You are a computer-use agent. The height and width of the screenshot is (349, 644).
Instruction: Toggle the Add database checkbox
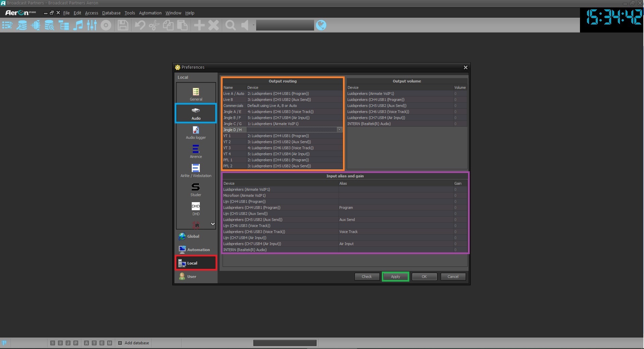pos(120,343)
